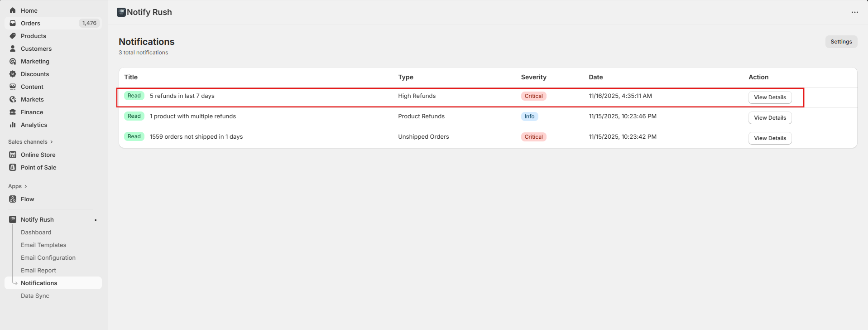Click Read badge on product refunds row

coord(134,116)
